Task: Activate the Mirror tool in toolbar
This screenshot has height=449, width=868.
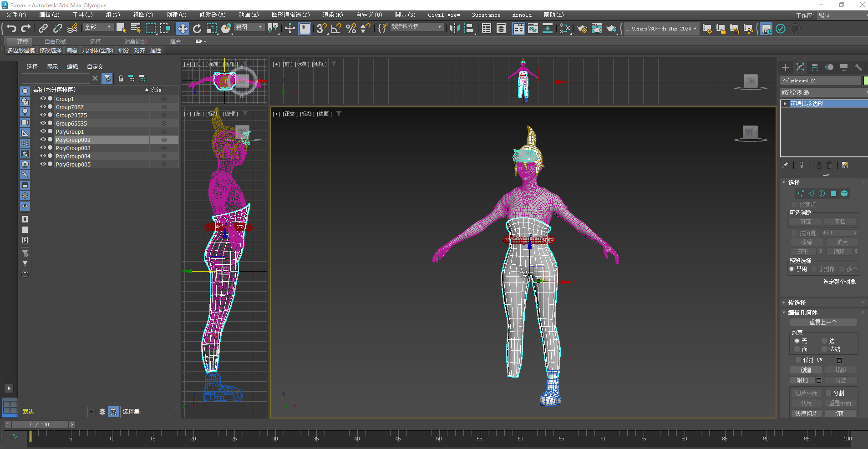Action: (x=454, y=29)
